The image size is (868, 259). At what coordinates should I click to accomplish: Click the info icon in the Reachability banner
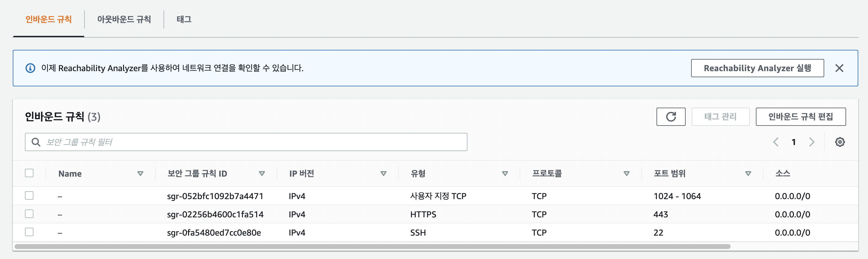click(30, 68)
